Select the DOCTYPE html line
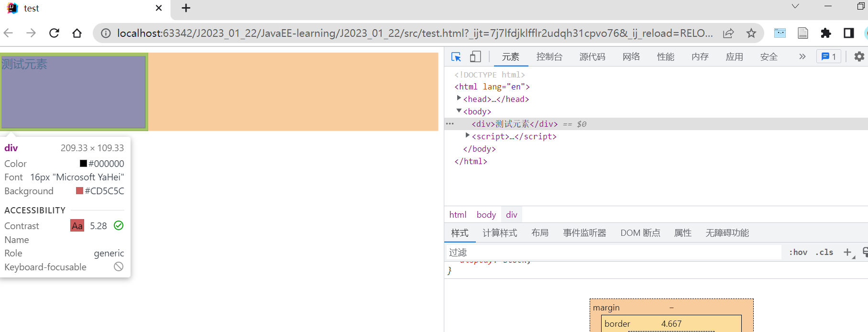 click(490, 75)
